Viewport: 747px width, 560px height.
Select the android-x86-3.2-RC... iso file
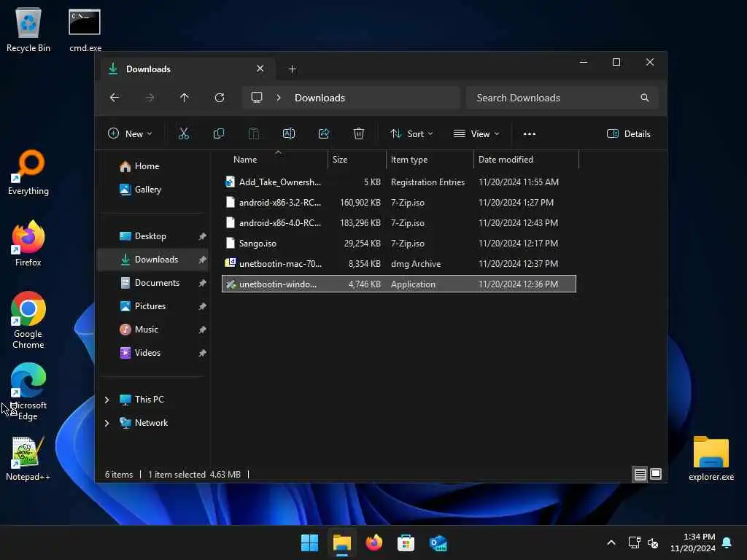point(399,203)
